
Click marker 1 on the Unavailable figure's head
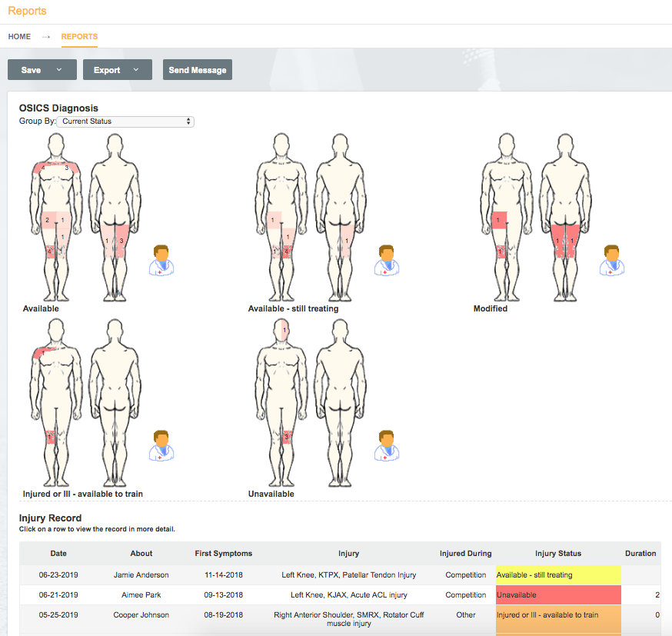coord(284,331)
